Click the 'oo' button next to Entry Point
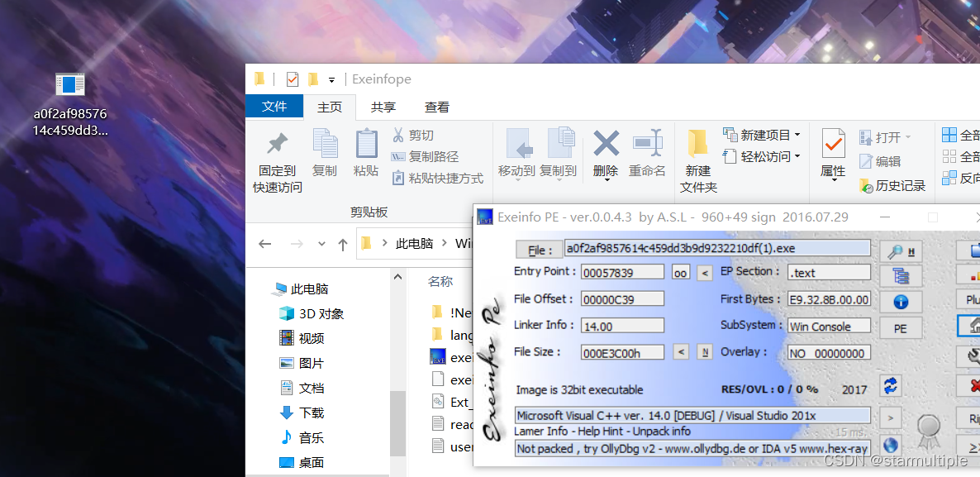 point(681,273)
